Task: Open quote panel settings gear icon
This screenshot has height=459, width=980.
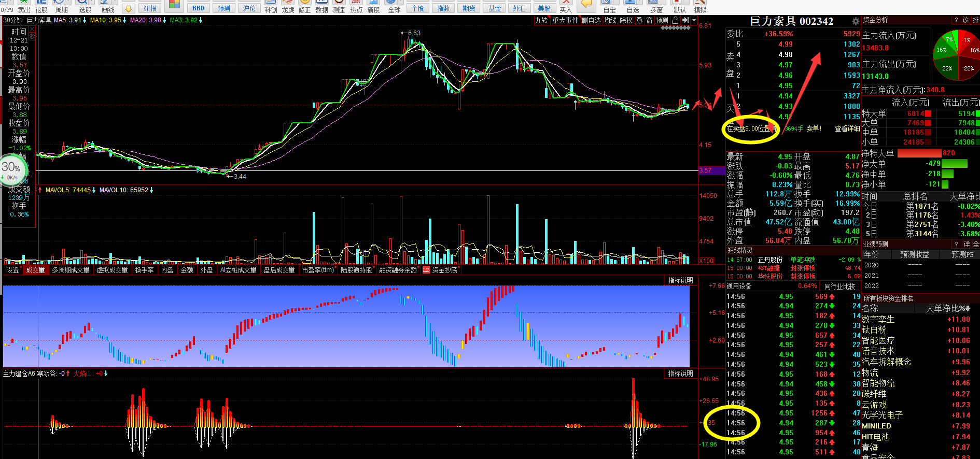Action: pyautogui.click(x=856, y=21)
